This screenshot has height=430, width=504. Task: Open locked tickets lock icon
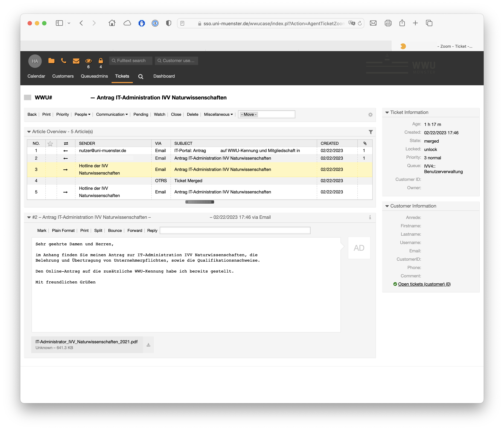click(x=101, y=61)
